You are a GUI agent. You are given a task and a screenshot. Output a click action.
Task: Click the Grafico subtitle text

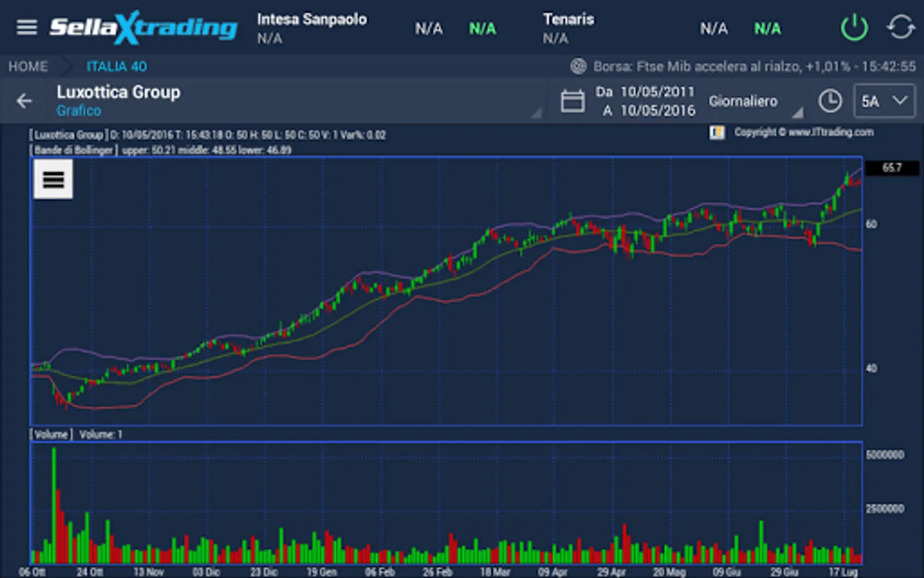click(x=79, y=110)
